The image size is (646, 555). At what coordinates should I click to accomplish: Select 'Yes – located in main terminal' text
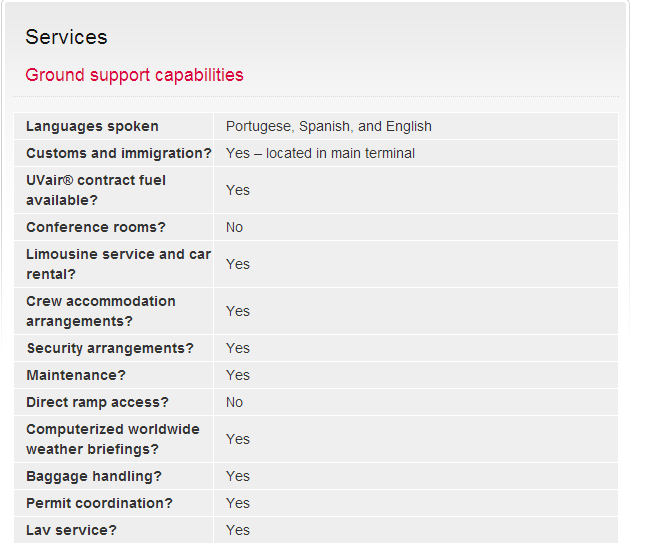coord(320,153)
